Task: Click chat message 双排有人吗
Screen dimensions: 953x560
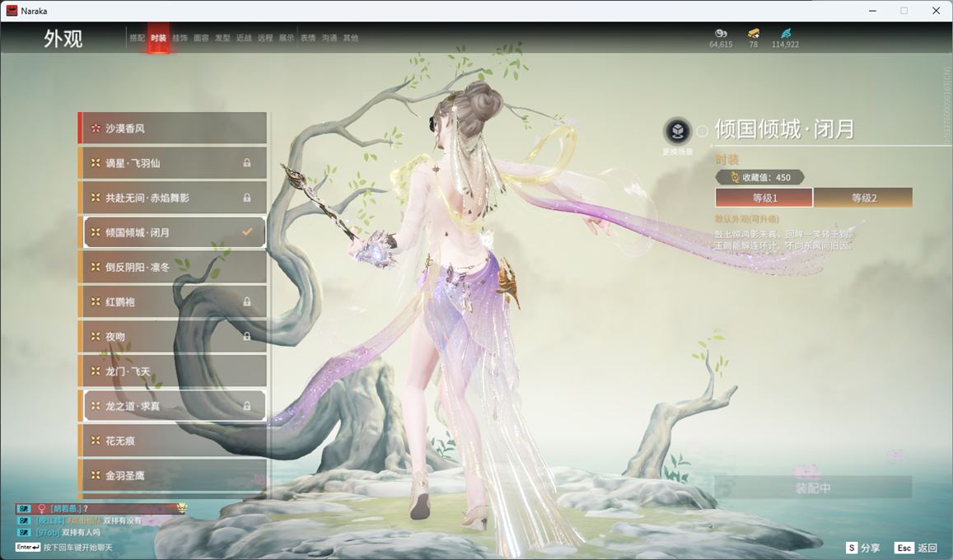Action: pyautogui.click(x=81, y=532)
